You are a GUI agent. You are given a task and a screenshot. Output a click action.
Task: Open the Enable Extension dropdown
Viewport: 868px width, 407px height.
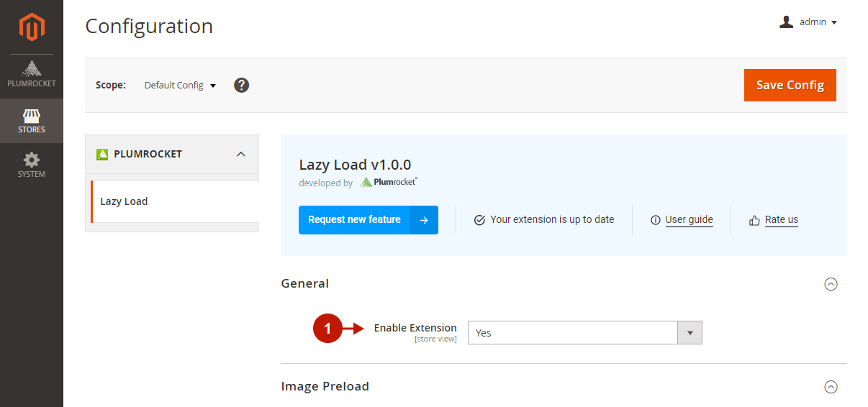(585, 333)
